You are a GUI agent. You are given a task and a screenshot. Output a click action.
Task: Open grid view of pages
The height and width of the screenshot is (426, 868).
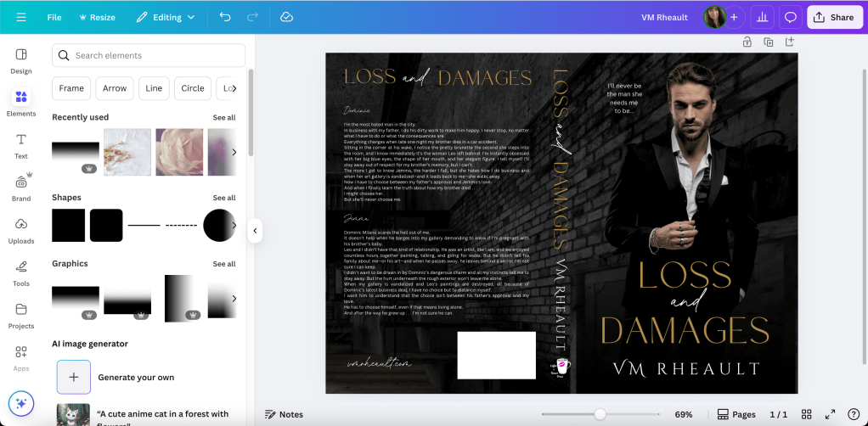(807, 414)
